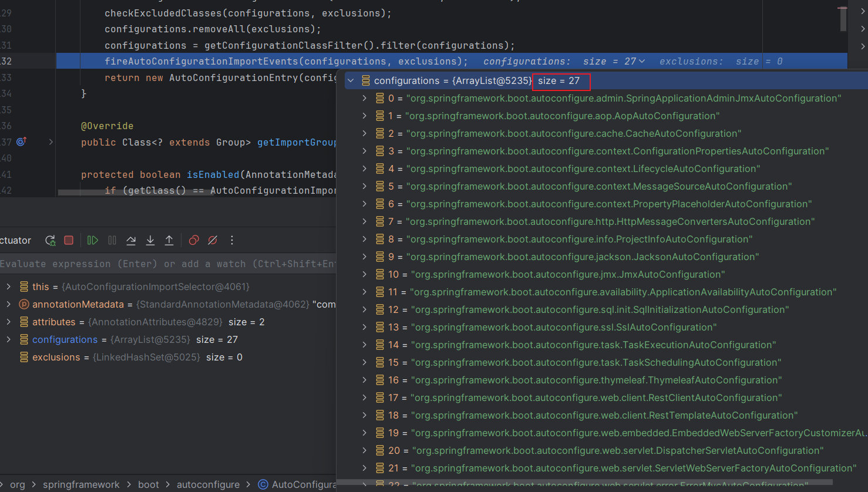Collapse the configurations popup root node
Viewport: 868px width, 492px height.
tap(351, 80)
